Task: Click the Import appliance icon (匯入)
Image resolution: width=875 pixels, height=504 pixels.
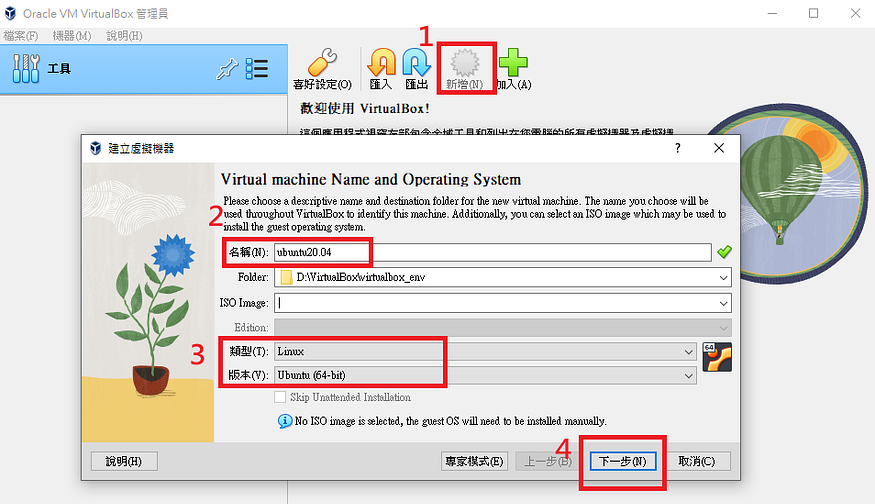Action: pyautogui.click(x=381, y=63)
